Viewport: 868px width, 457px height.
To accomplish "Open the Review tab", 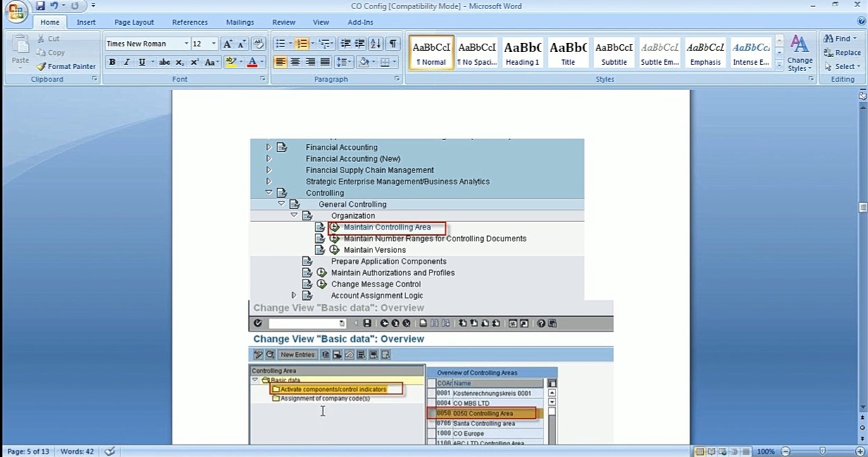I will click(284, 22).
